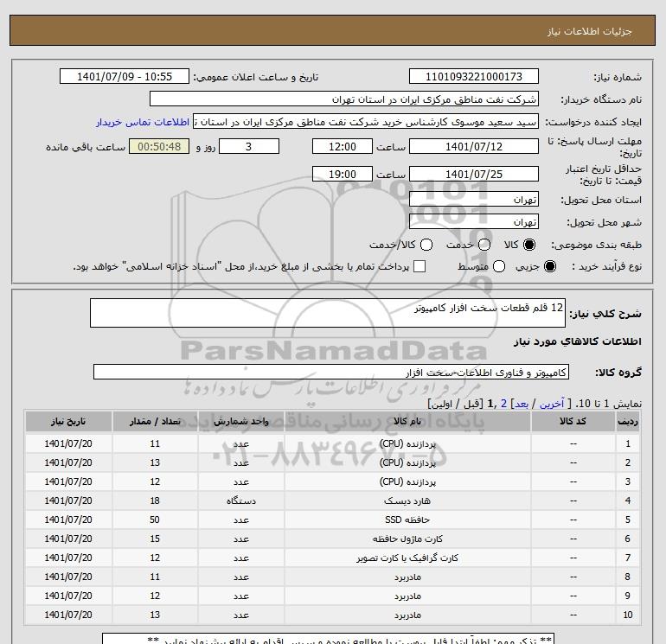Click the deadline time 12:00 field
This screenshot has width=666, height=644.
(x=343, y=146)
